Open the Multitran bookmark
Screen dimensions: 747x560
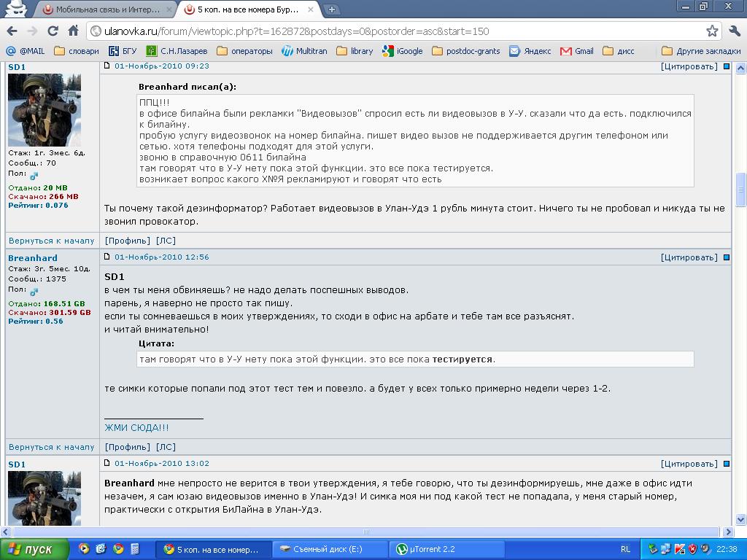[x=304, y=51]
